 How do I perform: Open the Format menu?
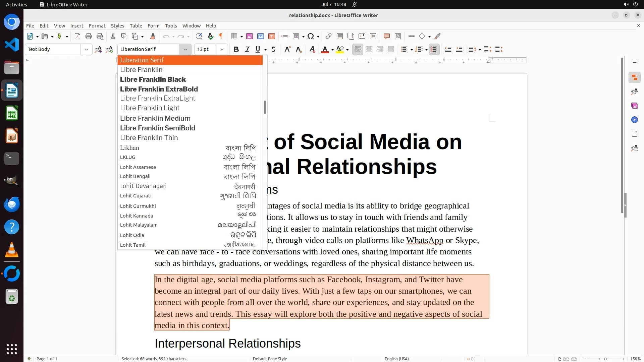[97, 25]
